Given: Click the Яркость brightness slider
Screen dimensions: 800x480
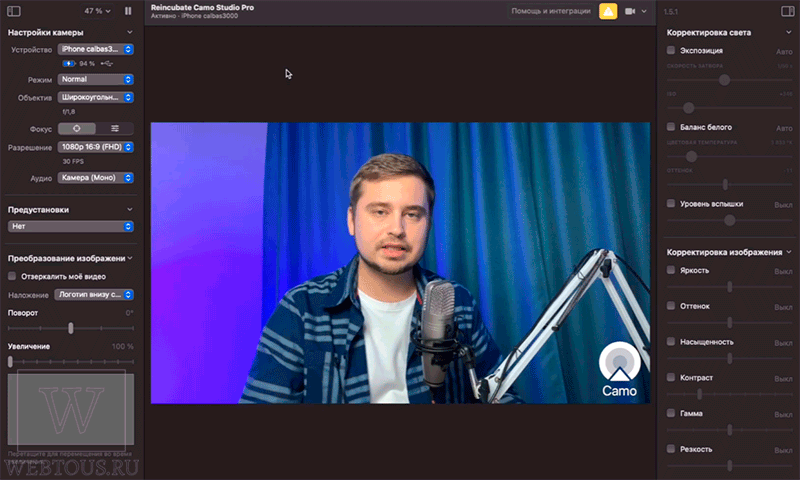Looking at the screenshot, I should point(729,287).
